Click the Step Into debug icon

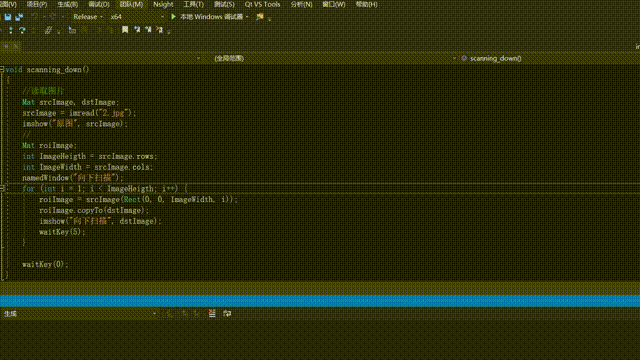pyautogui.click(x=11, y=30)
